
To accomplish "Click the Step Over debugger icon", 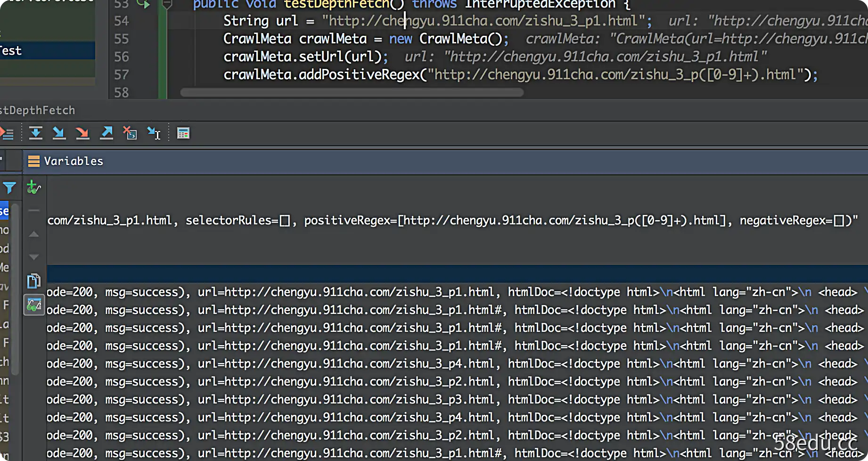I will [36, 133].
